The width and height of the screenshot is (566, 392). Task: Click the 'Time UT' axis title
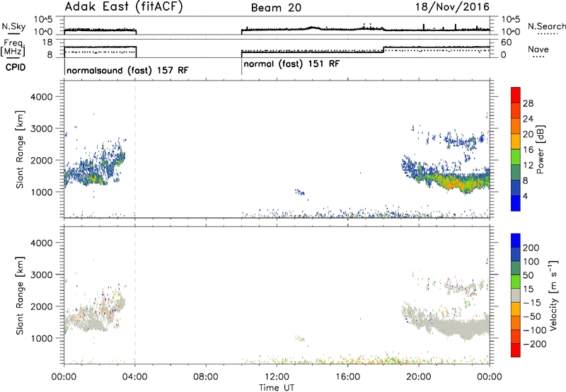point(277,388)
